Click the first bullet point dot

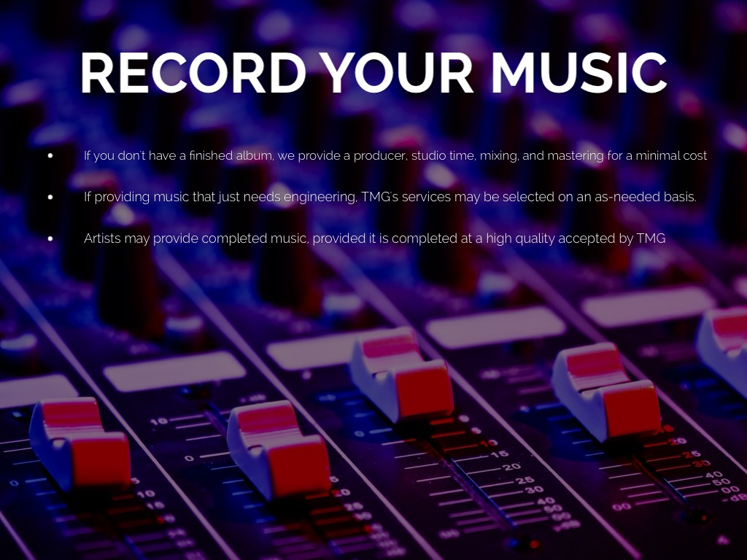50,155
